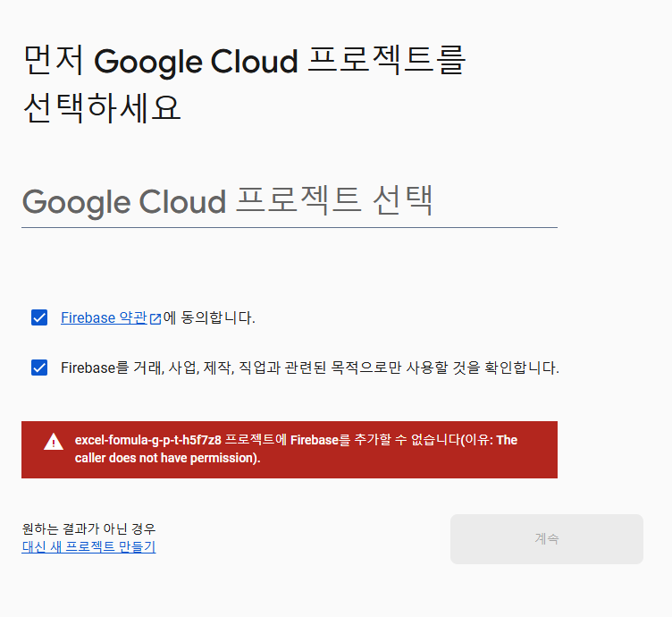Screen dimensions: 672x617
Task: Uncheck the Firebase 약관 agreement checkbox
Action: [39, 317]
